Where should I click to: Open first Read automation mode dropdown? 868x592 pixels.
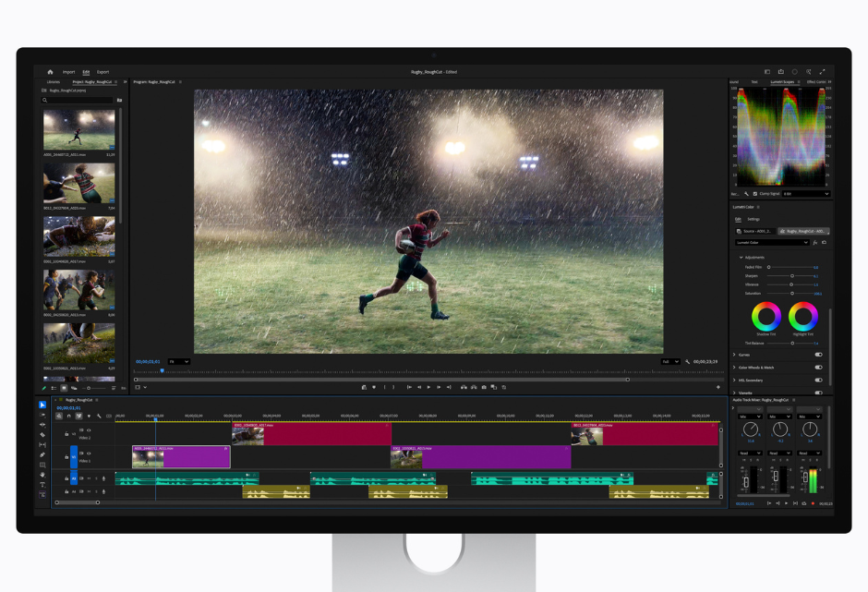tap(750, 453)
